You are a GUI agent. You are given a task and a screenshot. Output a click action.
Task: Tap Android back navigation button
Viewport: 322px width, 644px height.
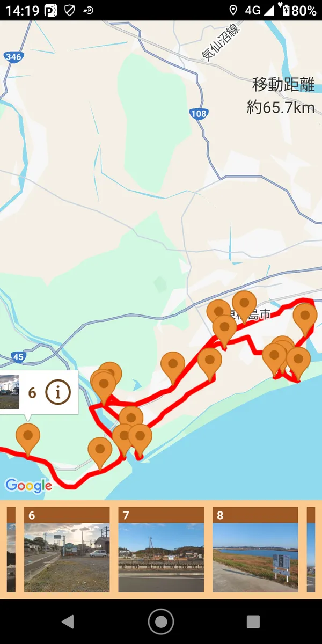point(68,621)
